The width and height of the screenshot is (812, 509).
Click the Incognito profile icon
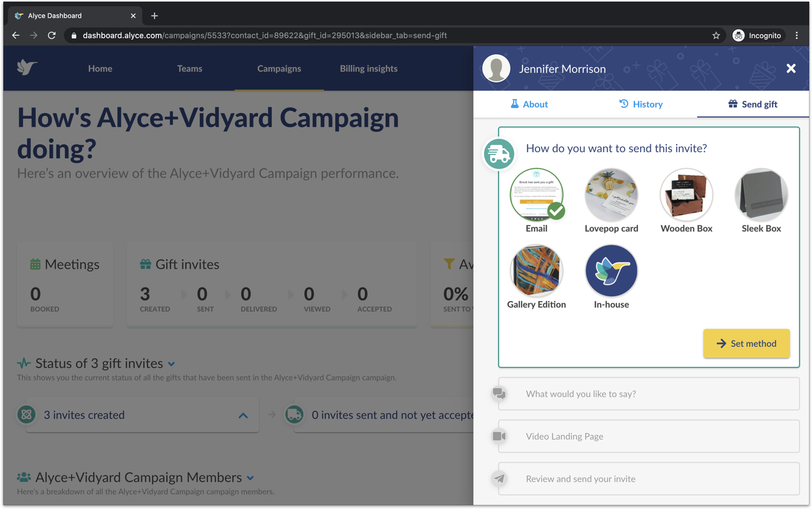tap(739, 35)
